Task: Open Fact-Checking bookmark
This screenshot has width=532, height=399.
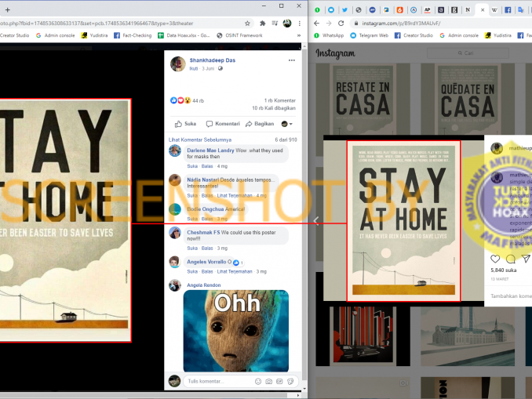Action: tap(133, 35)
